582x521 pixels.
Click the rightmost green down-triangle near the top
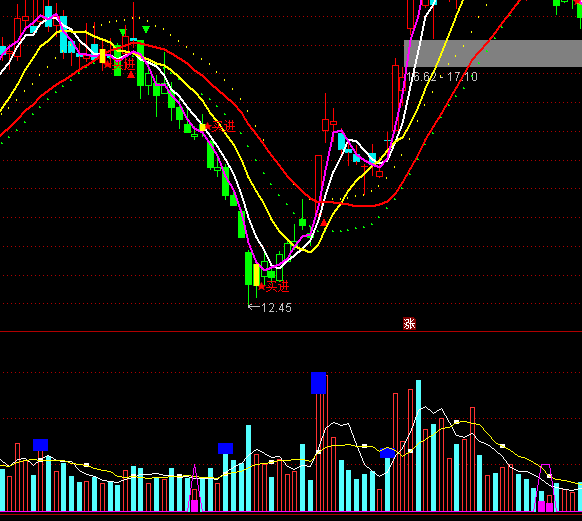point(146,29)
